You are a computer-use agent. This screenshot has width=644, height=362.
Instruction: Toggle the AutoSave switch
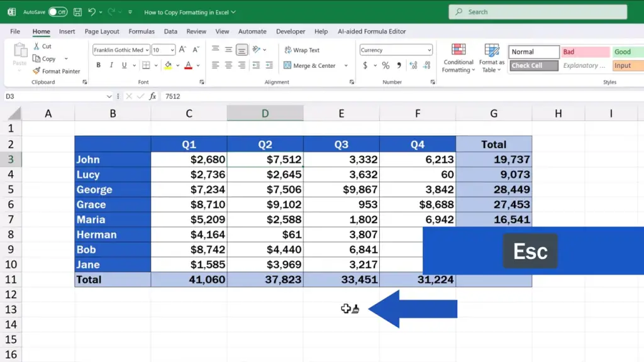tap(58, 12)
